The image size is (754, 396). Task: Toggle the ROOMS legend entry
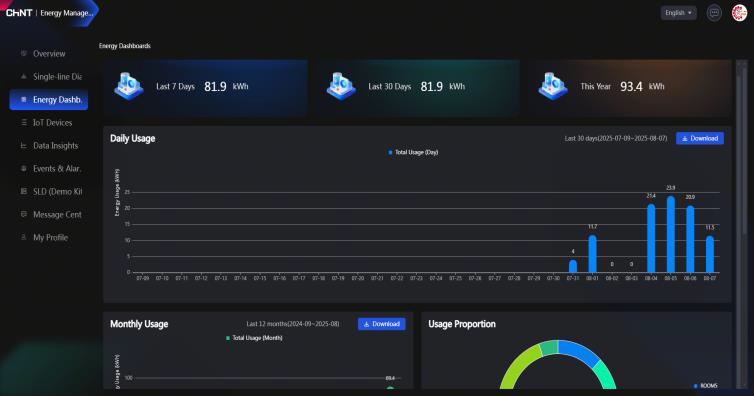pos(705,385)
